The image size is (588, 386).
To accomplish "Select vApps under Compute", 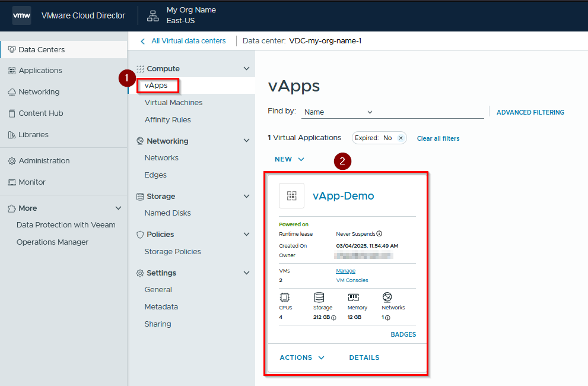I will (156, 86).
